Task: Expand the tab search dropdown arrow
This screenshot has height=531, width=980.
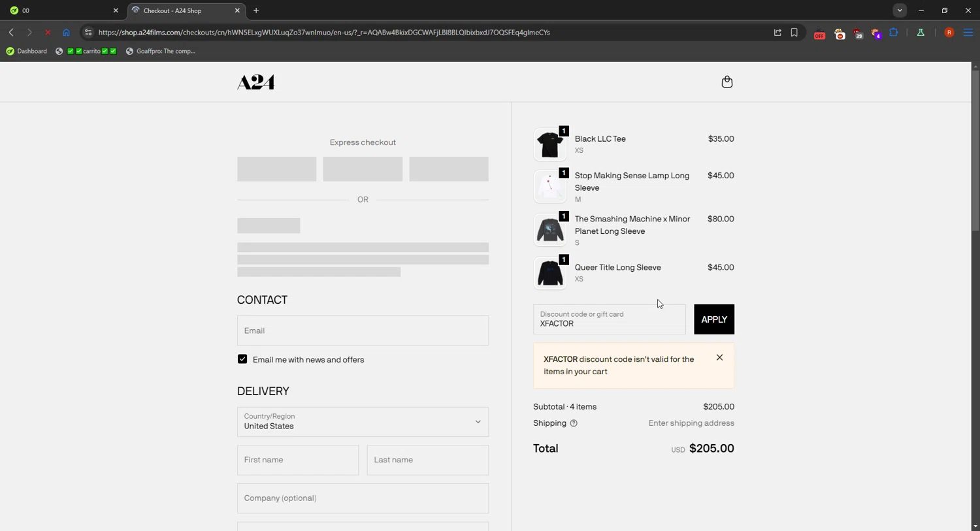Action: click(900, 10)
